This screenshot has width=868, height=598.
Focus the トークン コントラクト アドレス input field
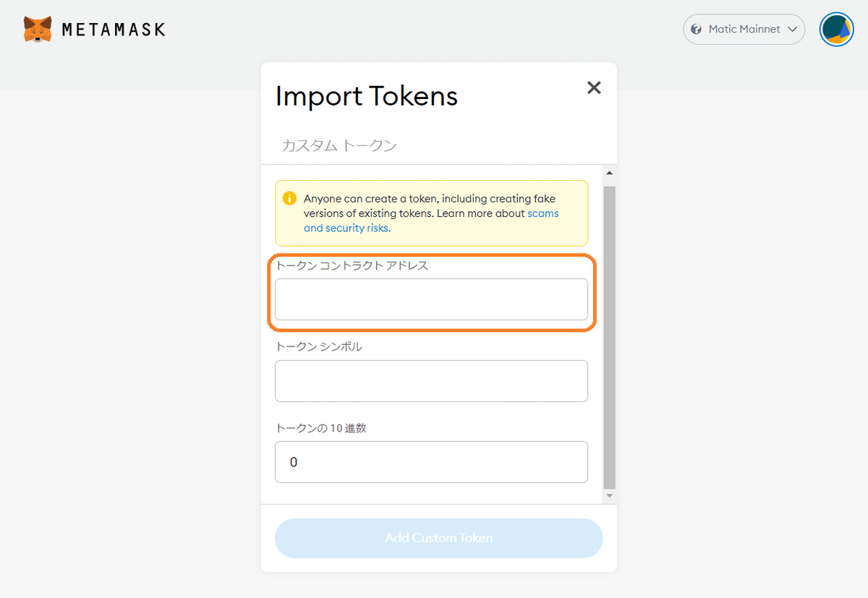click(431, 299)
